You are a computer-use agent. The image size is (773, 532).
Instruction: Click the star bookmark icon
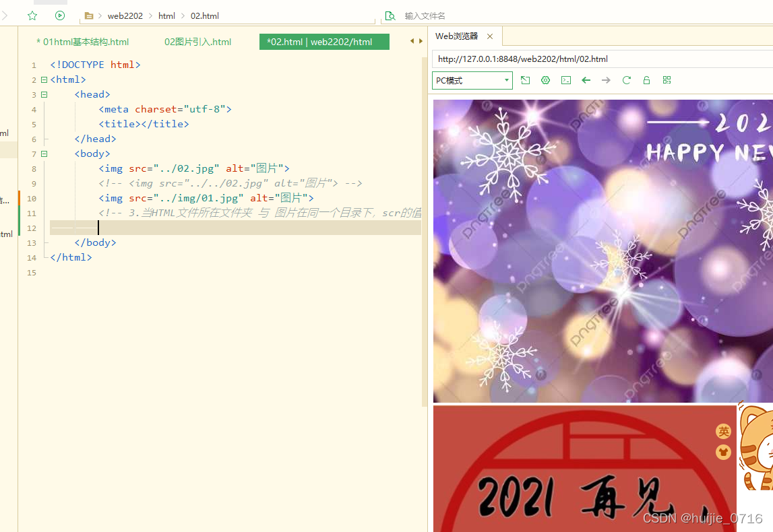click(x=32, y=15)
